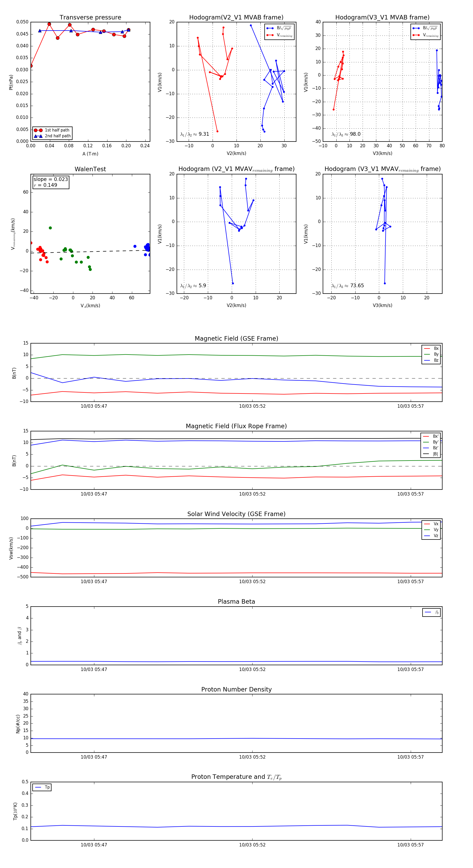Click the '1st half path' legend entry

click(52, 130)
